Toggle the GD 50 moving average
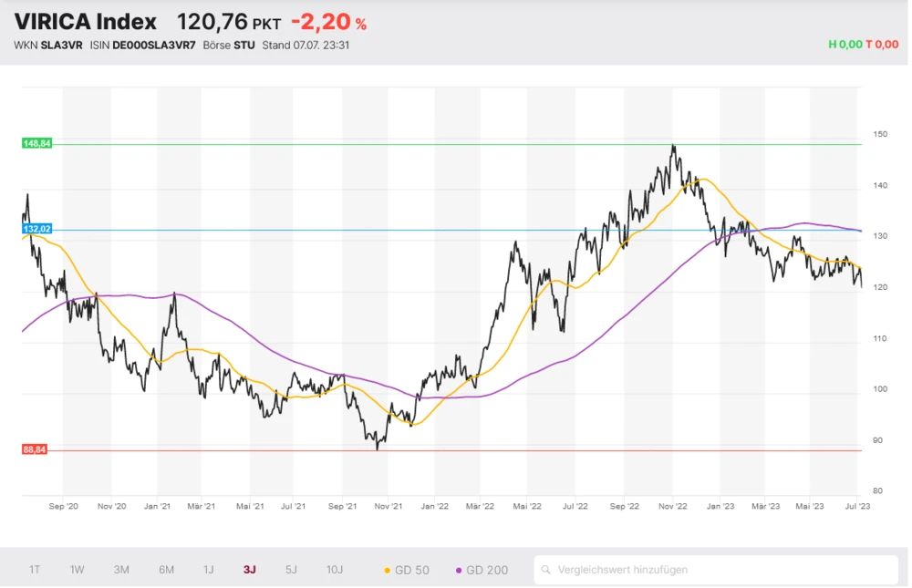Image resolution: width=912 pixels, height=588 pixels. [x=407, y=570]
